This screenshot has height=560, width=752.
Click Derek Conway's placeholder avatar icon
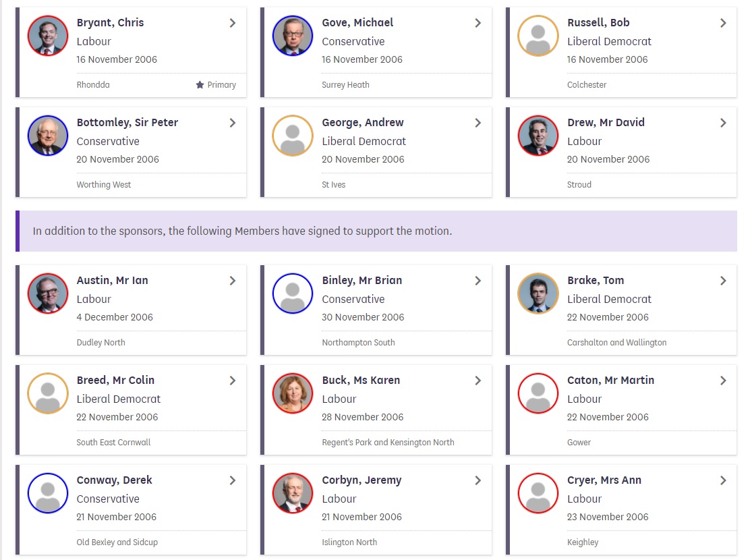(x=48, y=493)
